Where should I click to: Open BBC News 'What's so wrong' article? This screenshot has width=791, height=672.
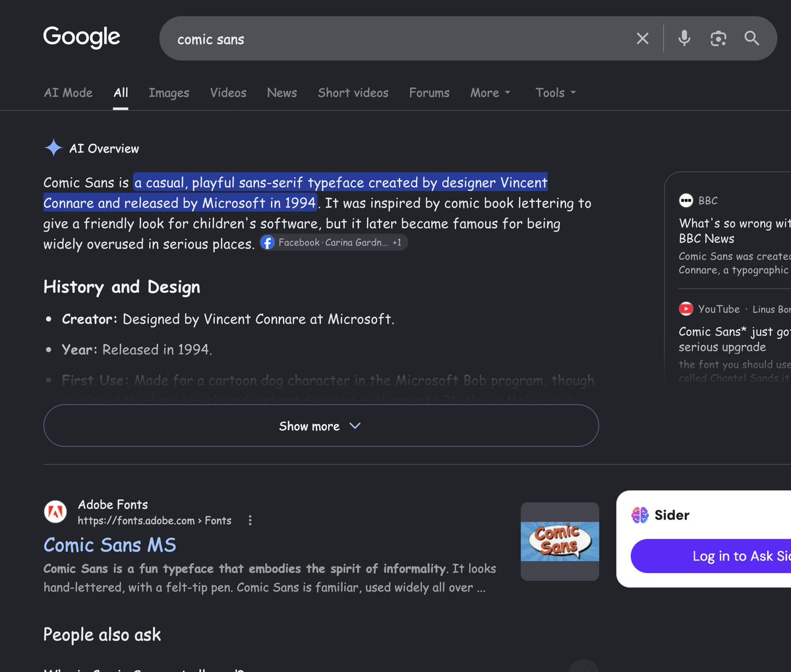tap(734, 231)
